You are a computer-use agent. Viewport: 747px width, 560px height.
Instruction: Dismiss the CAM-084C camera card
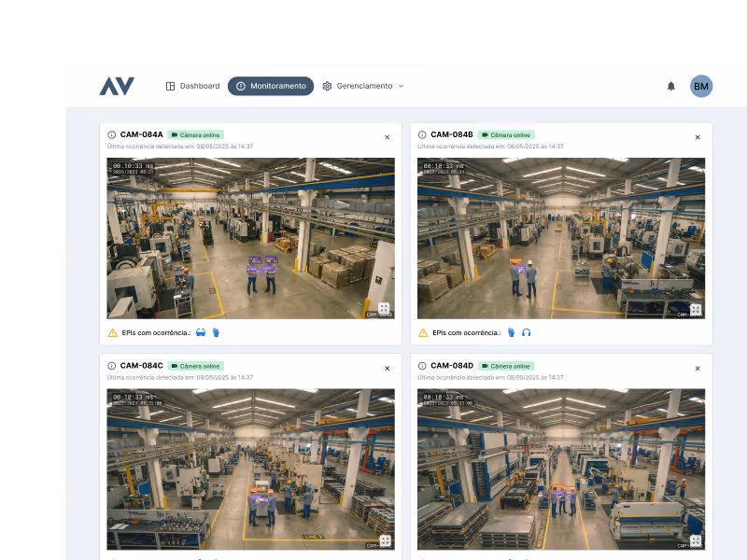[387, 368]
